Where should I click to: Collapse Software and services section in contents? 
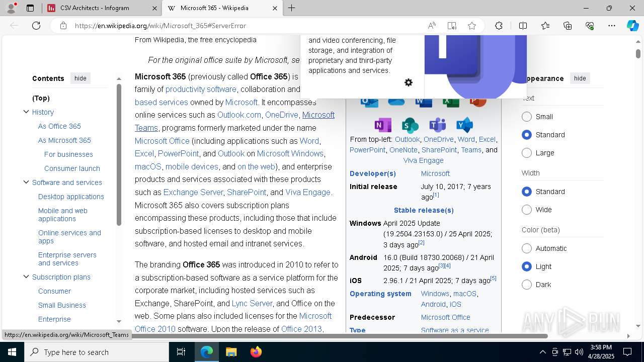(x=26, y=182)
